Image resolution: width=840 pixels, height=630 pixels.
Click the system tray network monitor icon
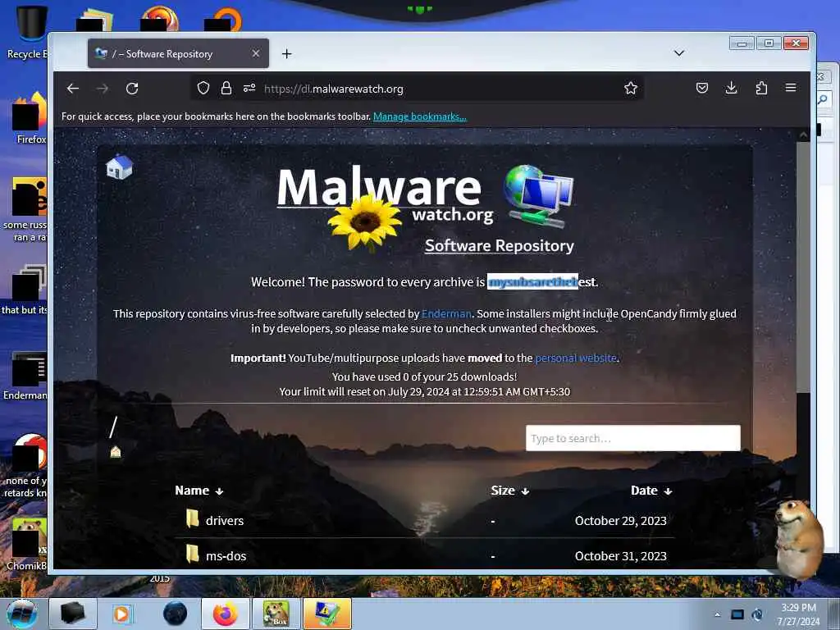click(x=737, y=614)
